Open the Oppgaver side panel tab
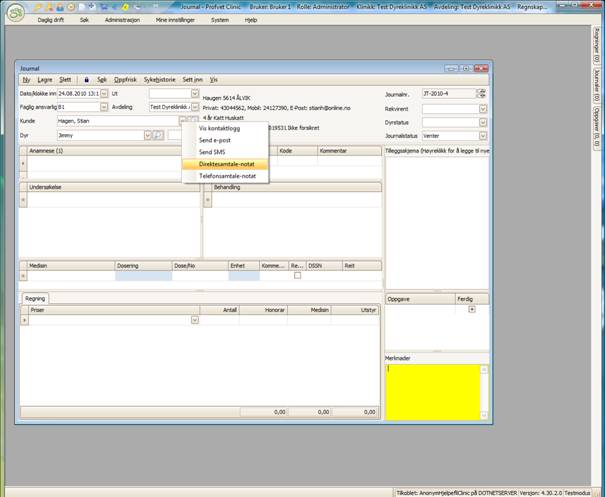The image size is (605, 497). click(x=597, y=130)
